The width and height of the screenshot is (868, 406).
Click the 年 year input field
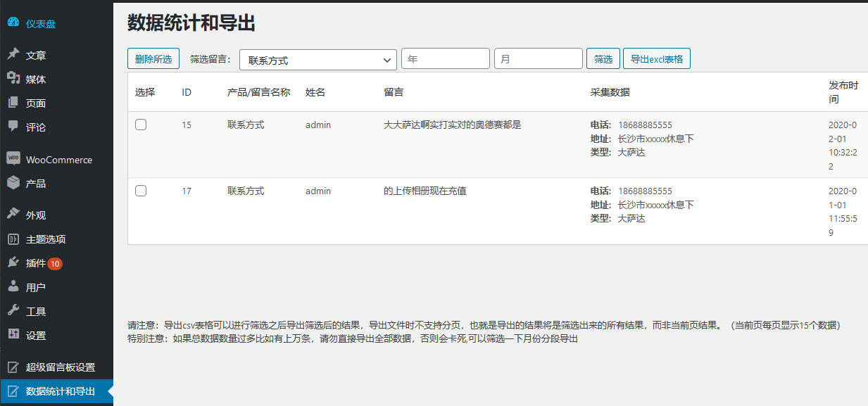445,58
